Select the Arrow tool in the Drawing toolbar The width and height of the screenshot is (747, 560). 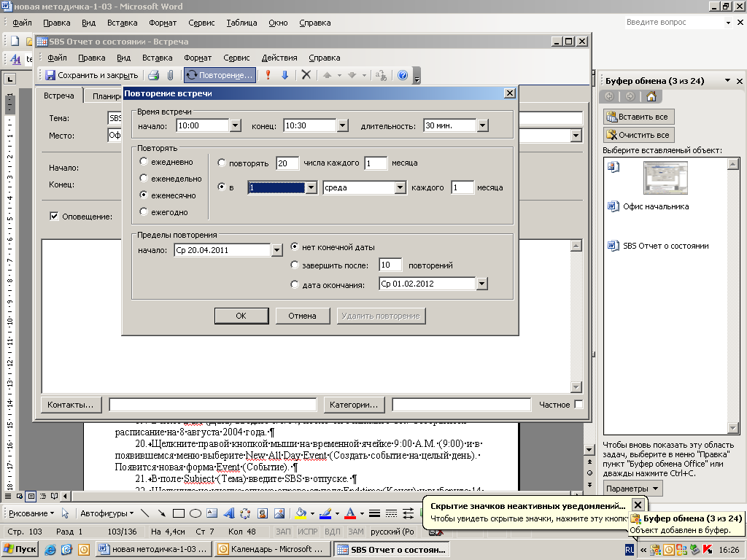pyautogui.click(x=162, y=513)
